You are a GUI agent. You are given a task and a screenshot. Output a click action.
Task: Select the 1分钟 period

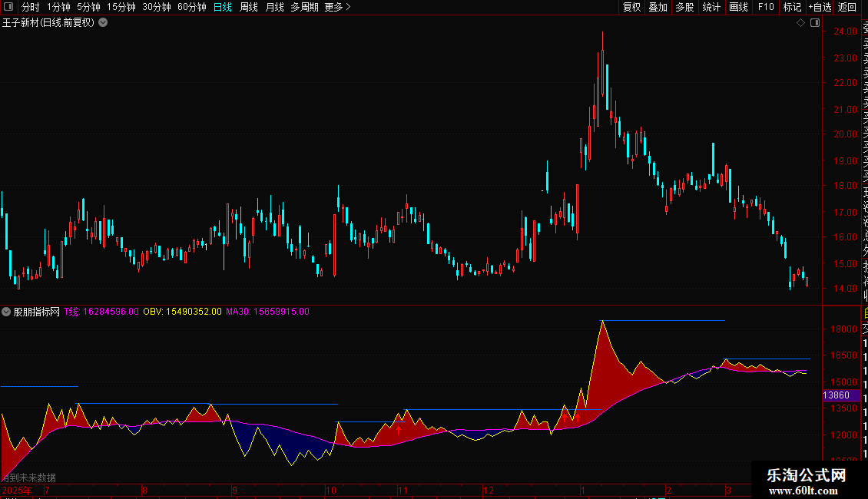pyautogui.click(x=58, y=7)
